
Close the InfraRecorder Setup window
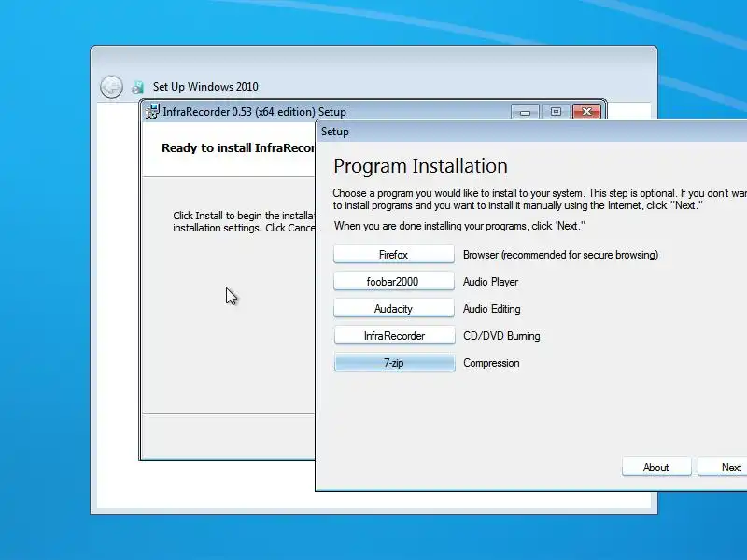tap(586, 112)
